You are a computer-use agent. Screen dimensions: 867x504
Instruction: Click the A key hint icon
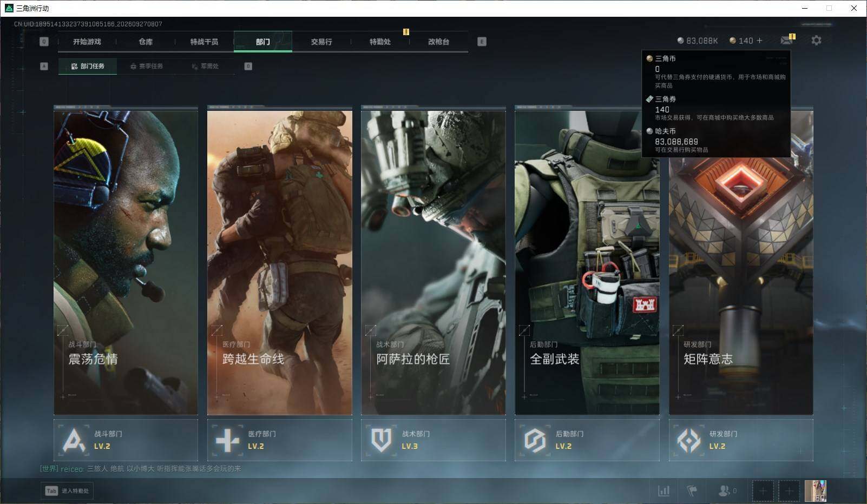tap(44, 66)
